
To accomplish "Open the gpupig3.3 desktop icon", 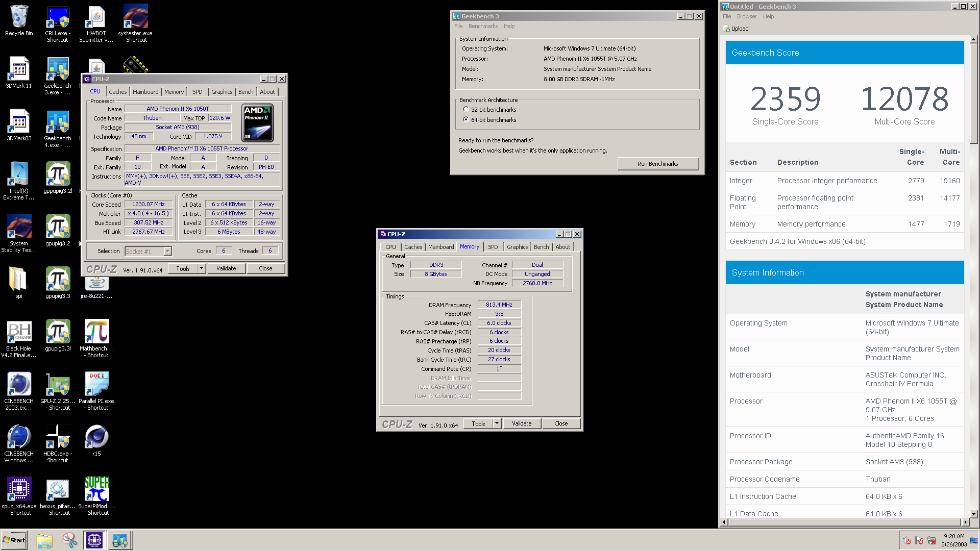I will 58,283.
